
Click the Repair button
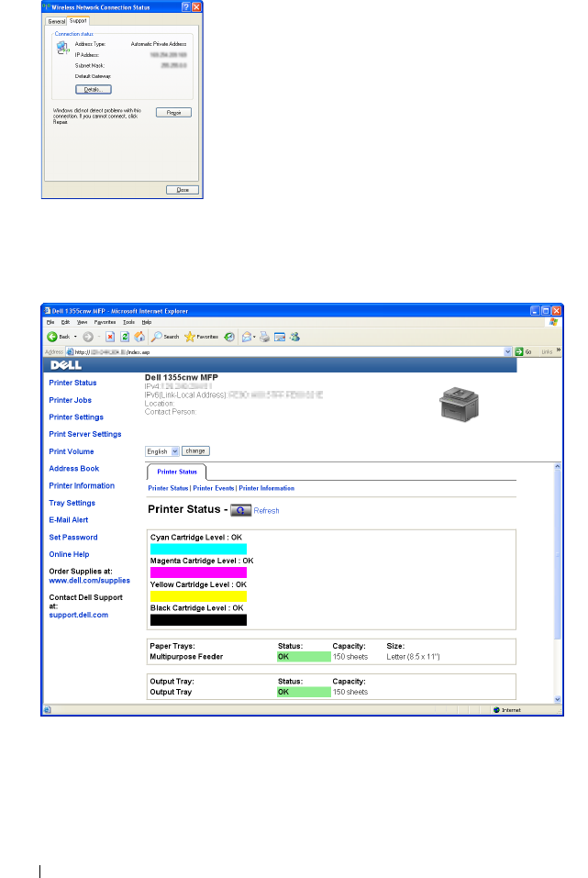173,113
